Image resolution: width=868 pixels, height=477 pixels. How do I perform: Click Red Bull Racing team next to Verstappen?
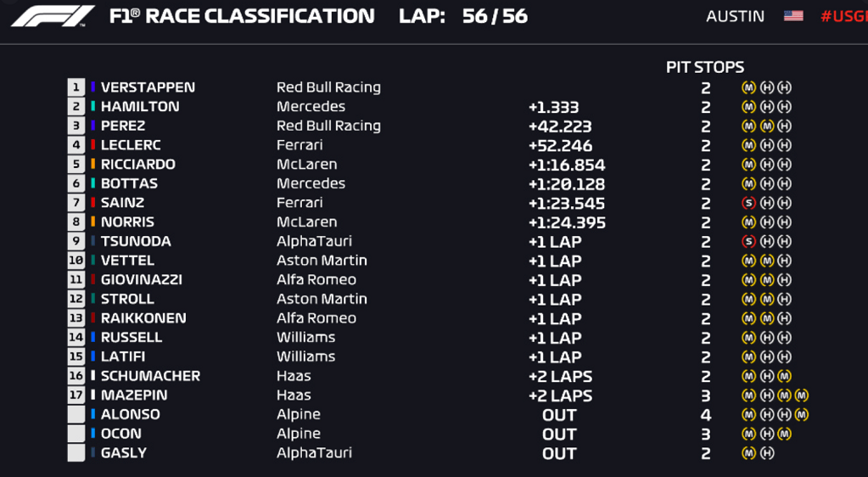[x=329, y=87]
